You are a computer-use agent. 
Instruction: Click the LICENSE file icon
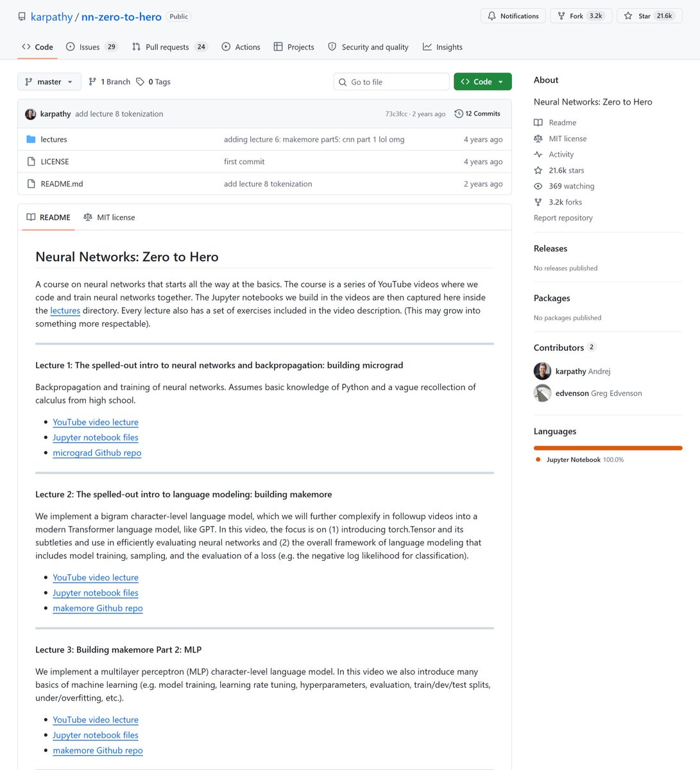click(x=31, y=162)
